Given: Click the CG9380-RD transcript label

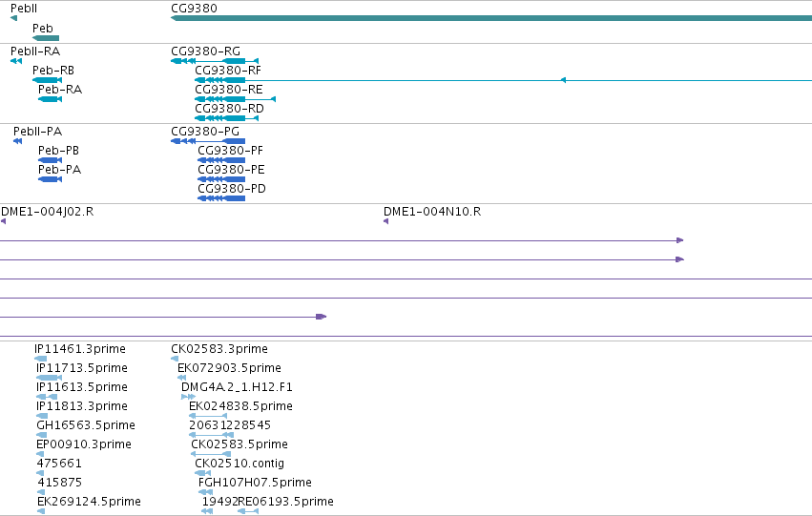Looking at the screenshot, I should (229, 109).
